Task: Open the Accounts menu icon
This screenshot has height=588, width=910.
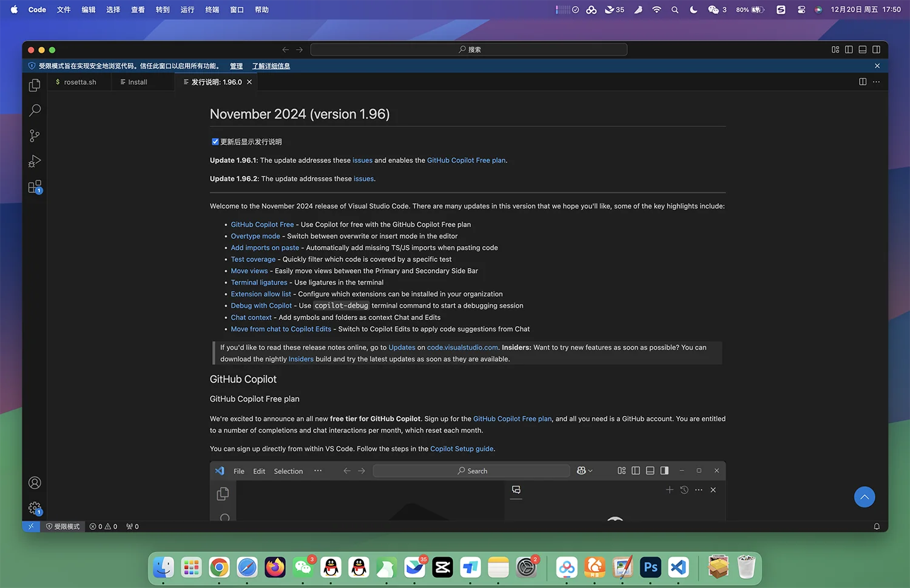Action: click(x=35, y=483)
